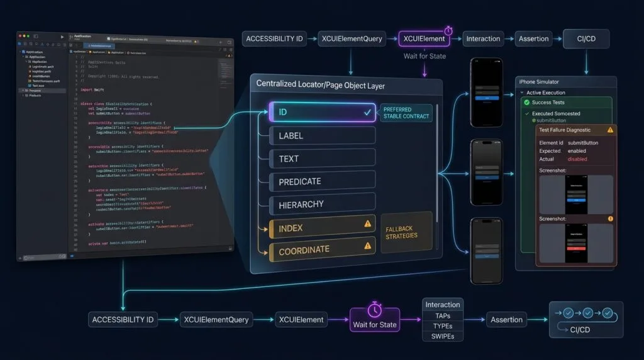Open the second failure Screenshot with red button
Image resolution: width=644 pixels, height=360 pixels.
[576, 244]
